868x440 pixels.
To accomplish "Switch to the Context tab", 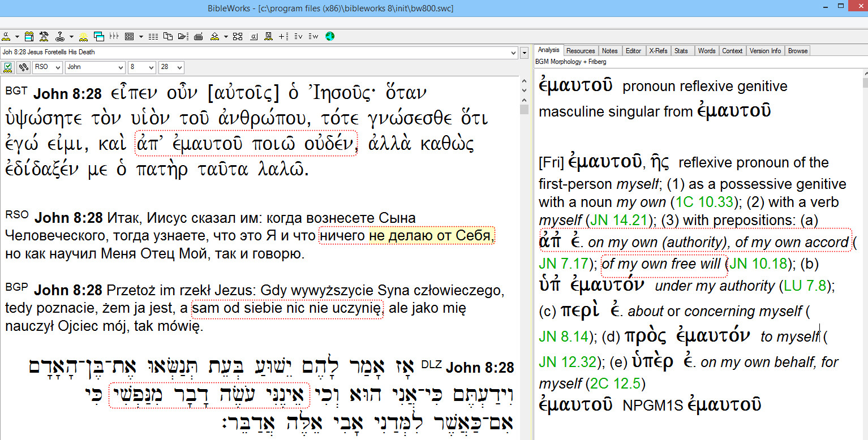I will (732, 51).
